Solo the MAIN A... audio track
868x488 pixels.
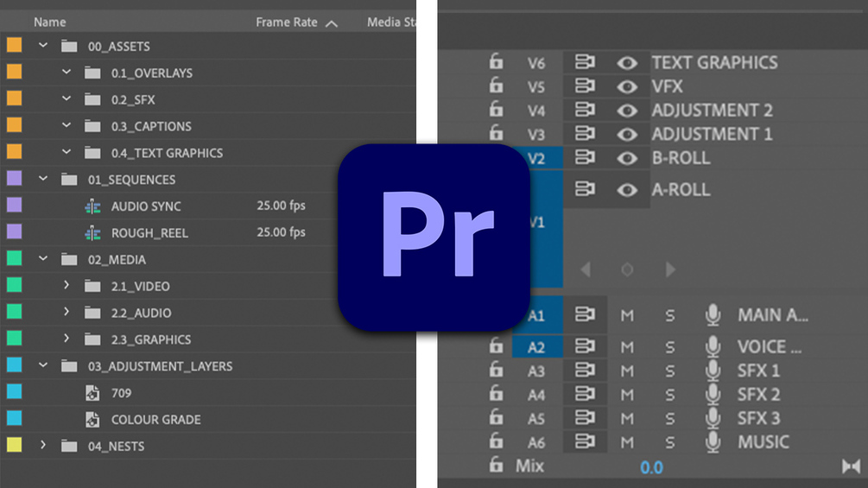click(670, 315)
